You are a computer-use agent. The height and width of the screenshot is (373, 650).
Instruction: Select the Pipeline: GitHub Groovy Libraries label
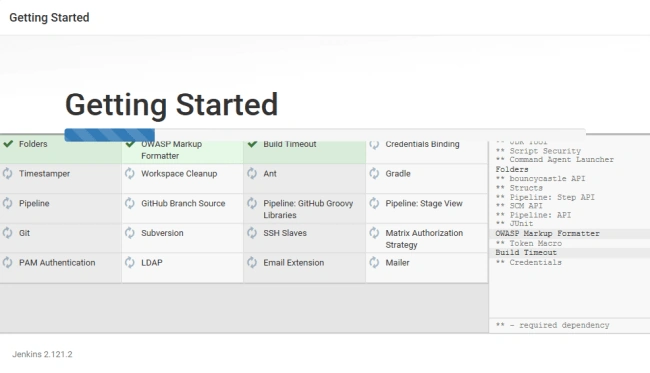coord(308,209)
